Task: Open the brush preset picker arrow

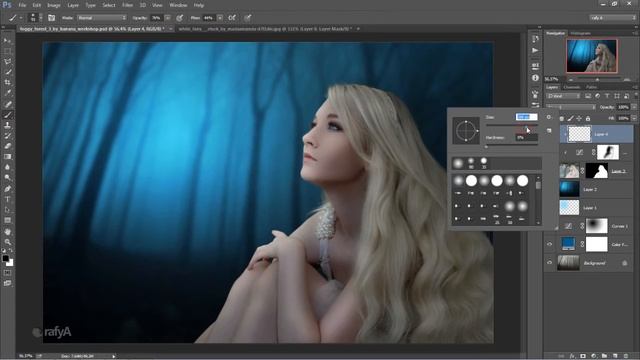Action: [40, 18]
